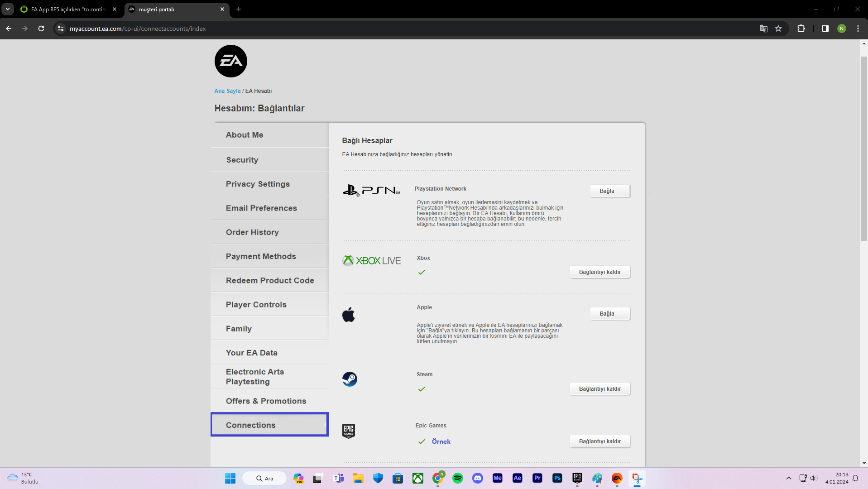The width and height of the screenshot is (868, 489).
Task: Open Task View from taskbar
Action: click(318, 478)
